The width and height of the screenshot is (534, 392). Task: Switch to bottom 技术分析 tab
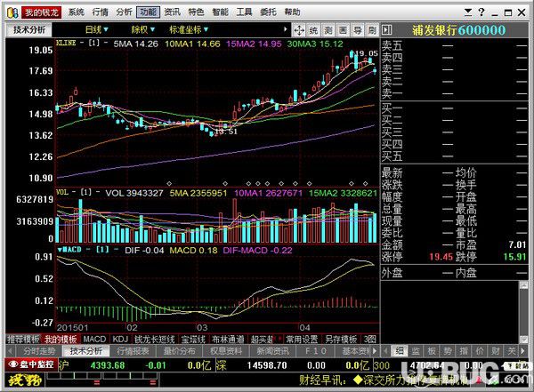[x=85, y=351]
